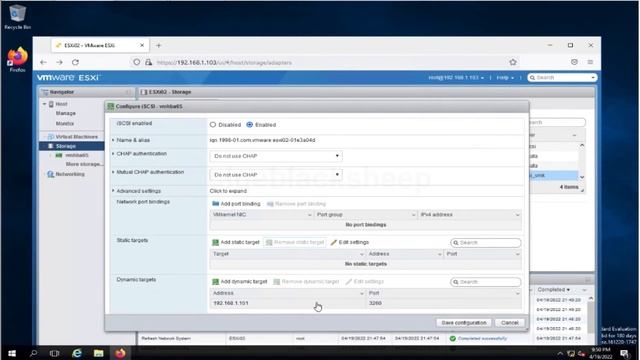Open Windows taskbar search
This screenshot has width=640, height=360.
[33, 353]
